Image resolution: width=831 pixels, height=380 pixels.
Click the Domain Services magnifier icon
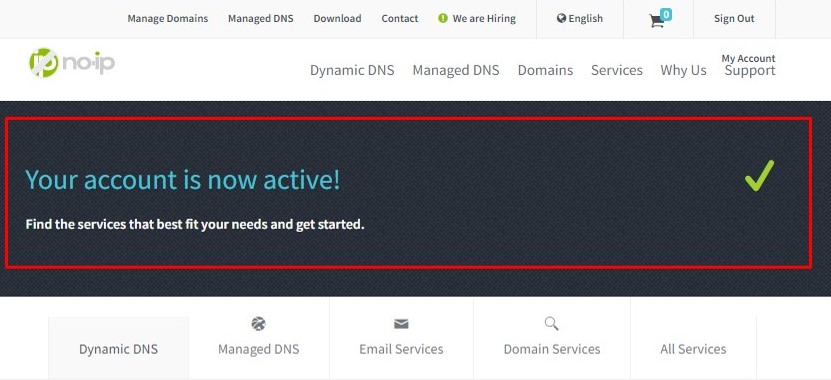552,323
